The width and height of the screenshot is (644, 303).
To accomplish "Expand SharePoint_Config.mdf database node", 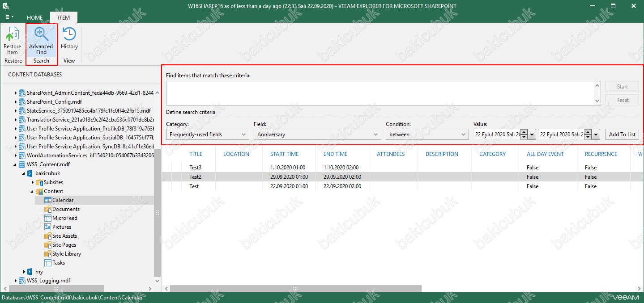I will 16,102.
